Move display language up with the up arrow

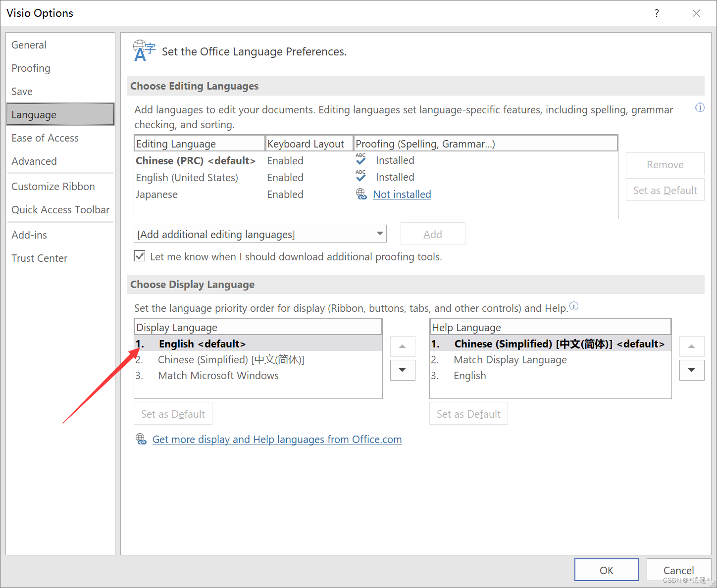click(403, 346)
